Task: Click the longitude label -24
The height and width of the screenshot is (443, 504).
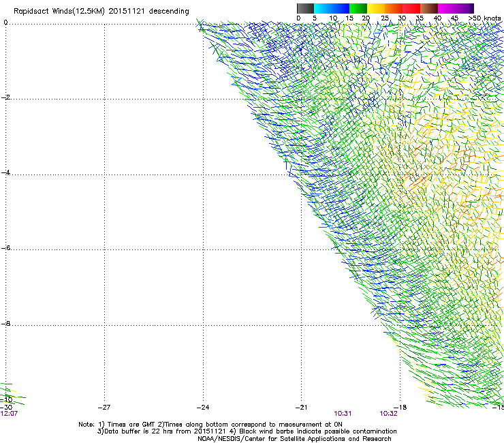Action: click(203, 407)
